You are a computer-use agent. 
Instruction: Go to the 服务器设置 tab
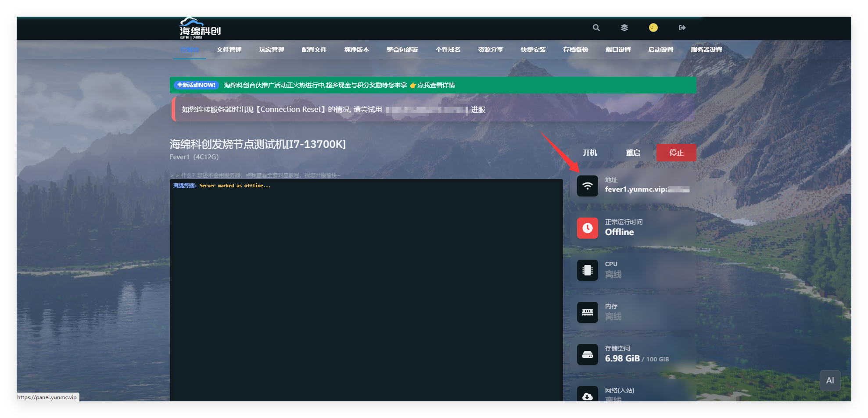[706, 50]
